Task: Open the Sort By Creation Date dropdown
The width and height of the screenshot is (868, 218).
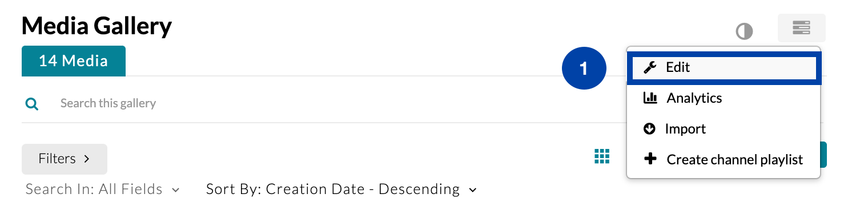Action: 341,189
